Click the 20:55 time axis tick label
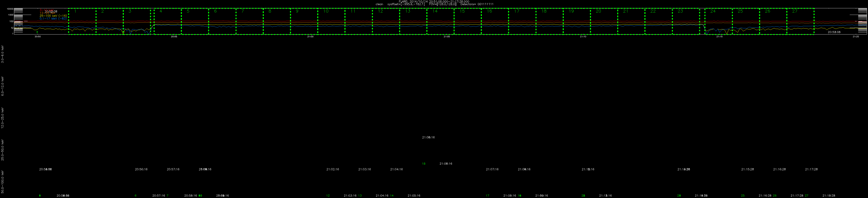868x198 pixels. coord(174,36)
